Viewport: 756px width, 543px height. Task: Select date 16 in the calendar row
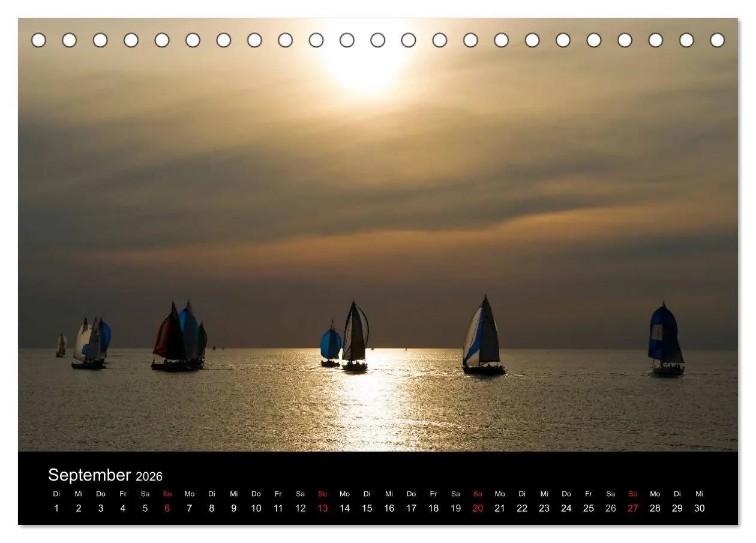coord(389,508)
